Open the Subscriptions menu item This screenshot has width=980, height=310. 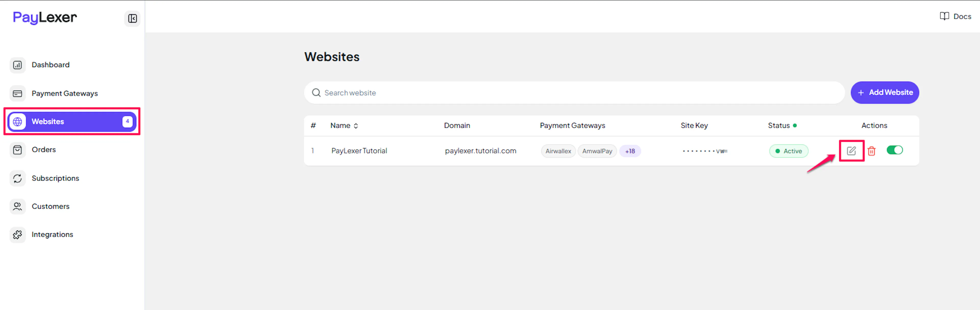(x=56, y=178)
